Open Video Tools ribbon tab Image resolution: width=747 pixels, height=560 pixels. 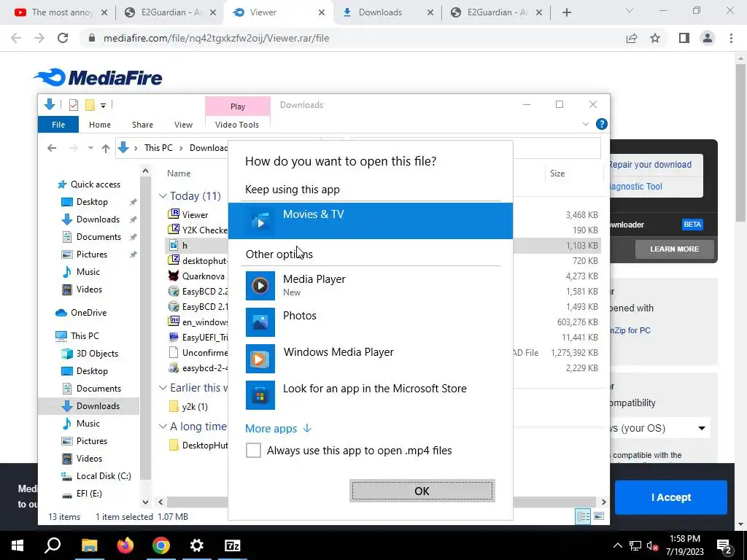coord(237,125)
